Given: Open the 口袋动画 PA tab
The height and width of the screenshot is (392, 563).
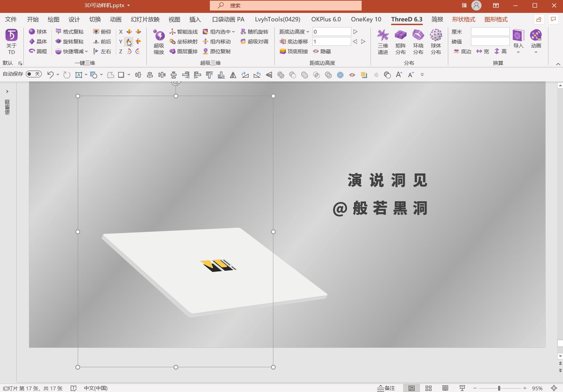Looking at the screenshot, I should [228, 19].
